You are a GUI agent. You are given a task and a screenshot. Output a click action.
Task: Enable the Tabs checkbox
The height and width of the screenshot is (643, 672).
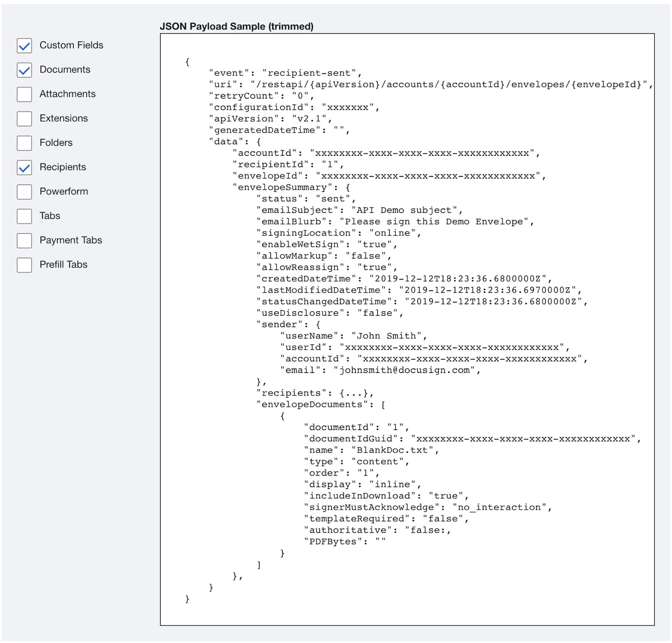pyautogui.click(x=24, y=216)
